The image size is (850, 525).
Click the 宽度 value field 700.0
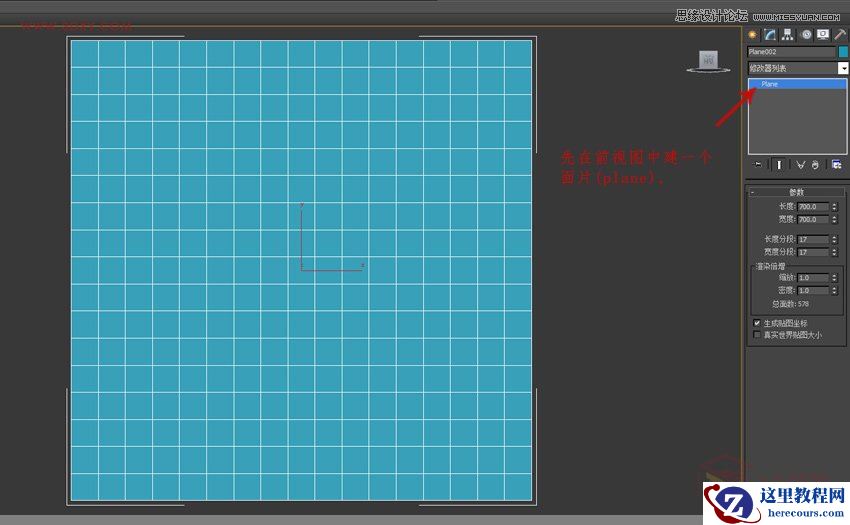click(813, 220)
